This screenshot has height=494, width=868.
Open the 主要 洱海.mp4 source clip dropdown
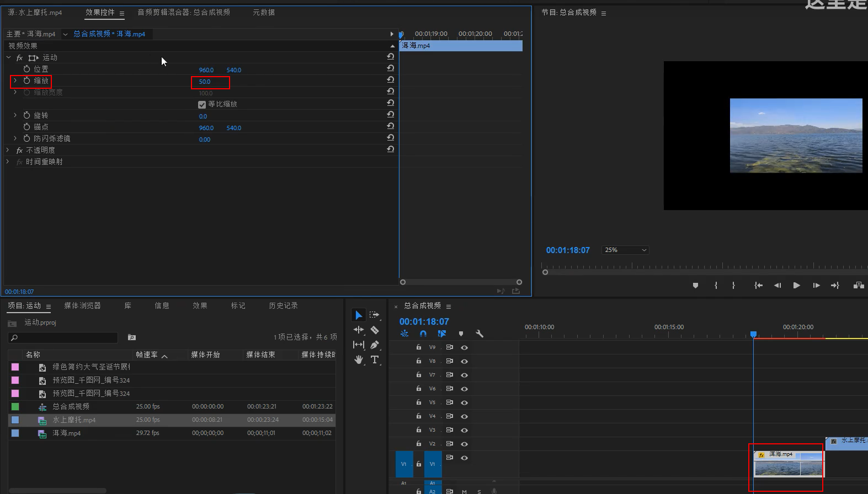[x=65, y=34]
